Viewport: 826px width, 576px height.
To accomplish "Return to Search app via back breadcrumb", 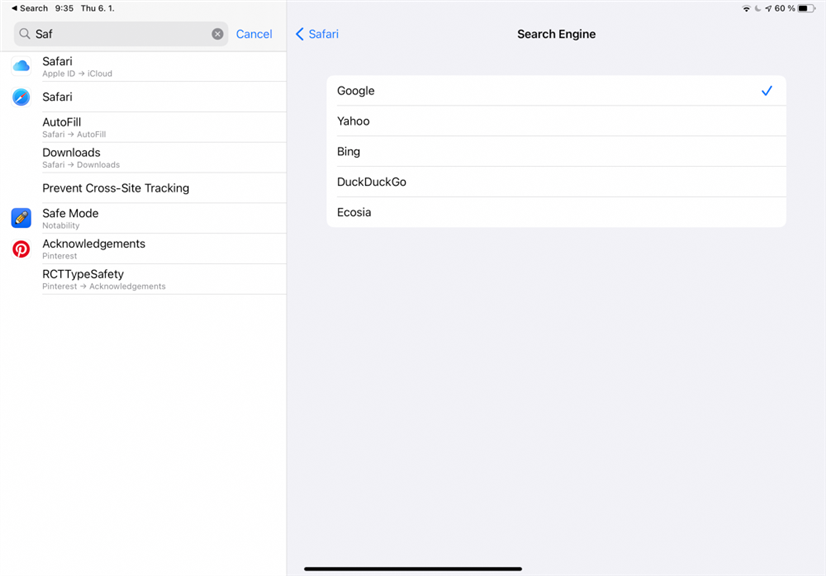I will [29, 8].
